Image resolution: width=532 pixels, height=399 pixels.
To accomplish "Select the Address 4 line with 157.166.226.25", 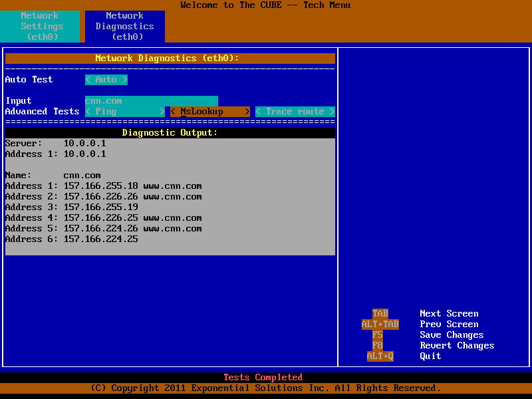I will [104, 217].
